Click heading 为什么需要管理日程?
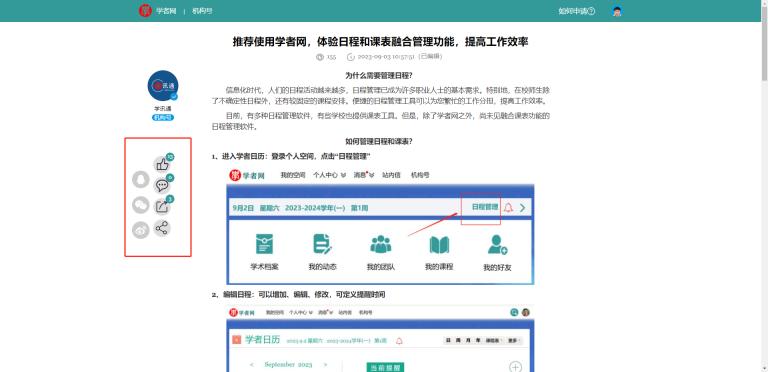The height and width of the screenshot is (372, 768). point(379,76)
